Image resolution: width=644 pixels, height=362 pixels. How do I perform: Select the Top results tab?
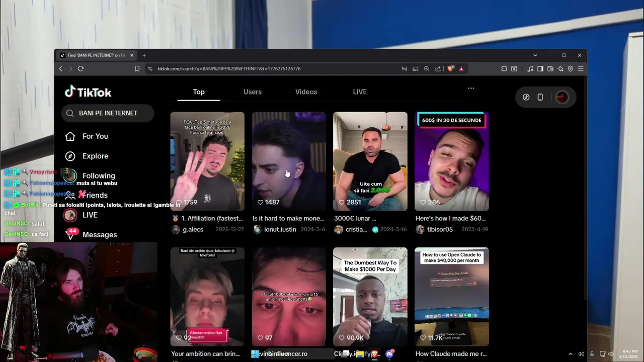[199, 92]
